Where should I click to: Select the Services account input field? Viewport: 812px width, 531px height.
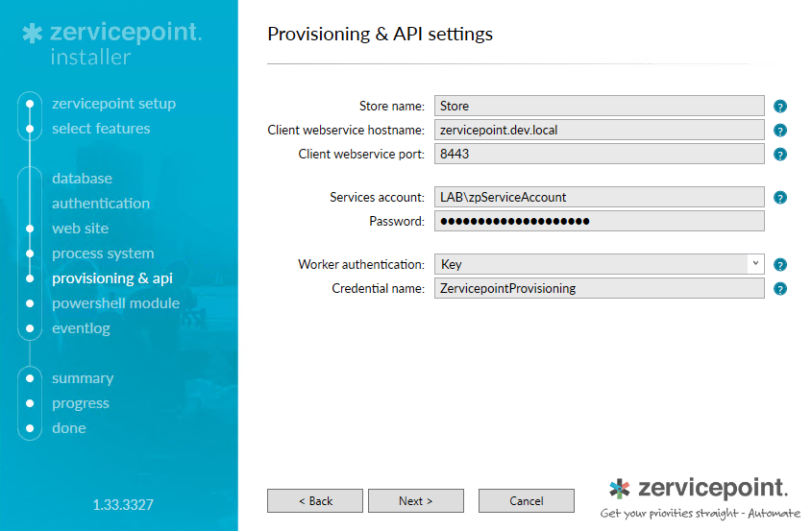tap(600, 197)
